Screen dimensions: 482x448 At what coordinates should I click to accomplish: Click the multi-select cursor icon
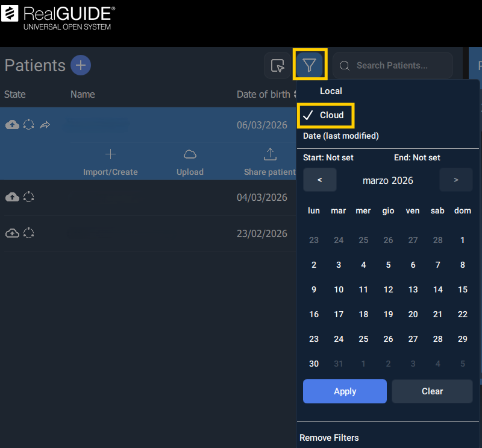pyautogui.click(x=278, y=66)
